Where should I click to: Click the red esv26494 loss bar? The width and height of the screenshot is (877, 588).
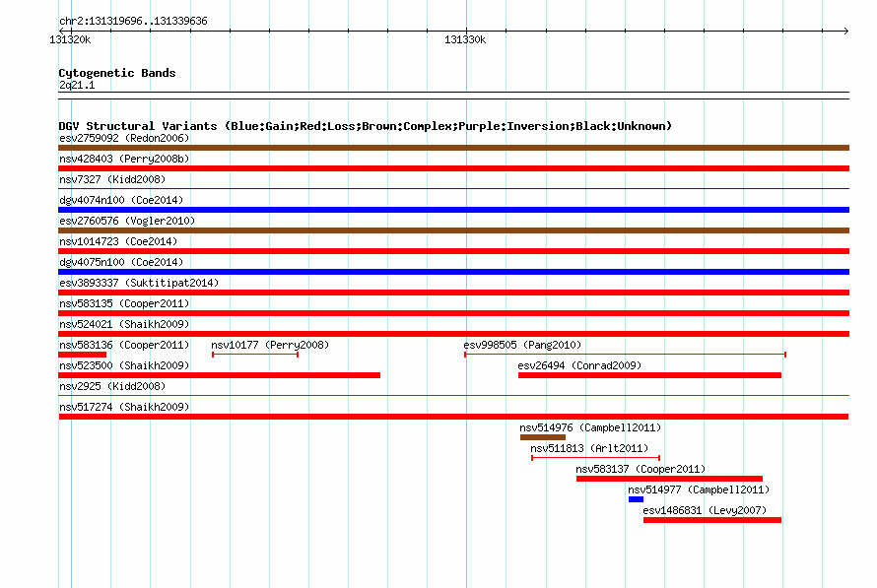pos(649,375)
